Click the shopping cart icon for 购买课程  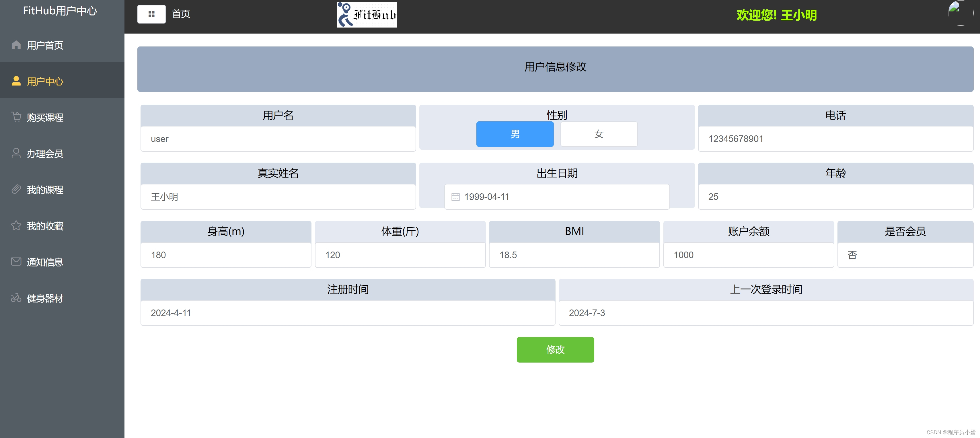pos(16,117)
